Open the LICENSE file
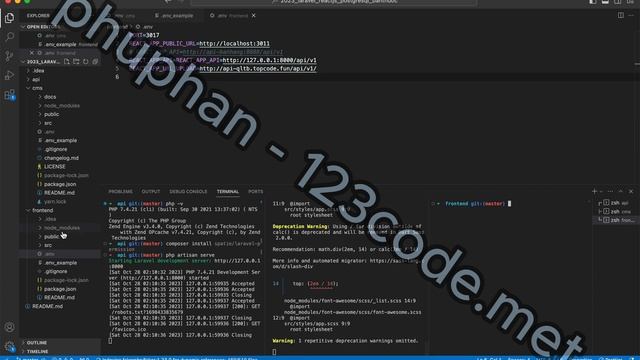The height and width of the screenshot is (360, 640). pyautogui.click(x=55, y=167)
